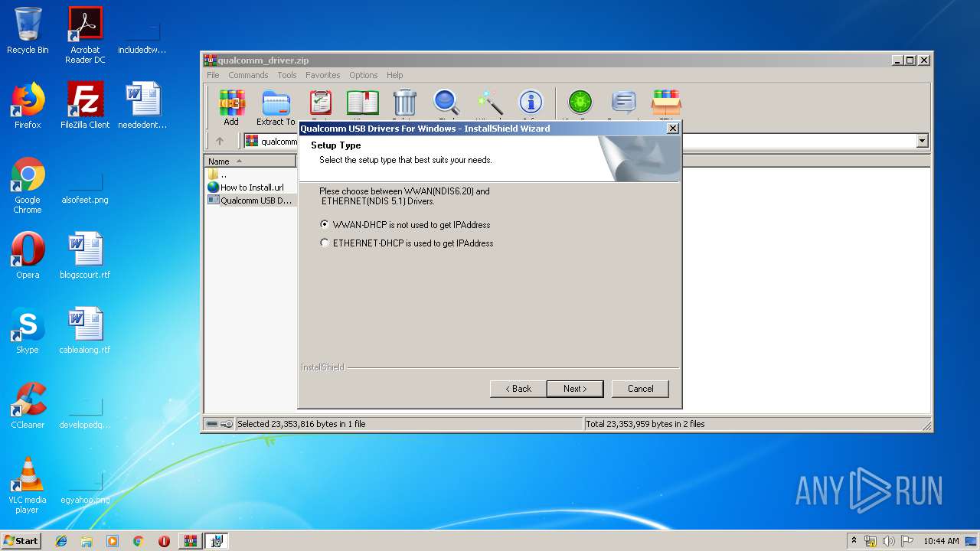The image size is (980, 551).
Task: Select FileZilla Client desktop shortcut
Action: pyautogui.click(x=85, y=105)
